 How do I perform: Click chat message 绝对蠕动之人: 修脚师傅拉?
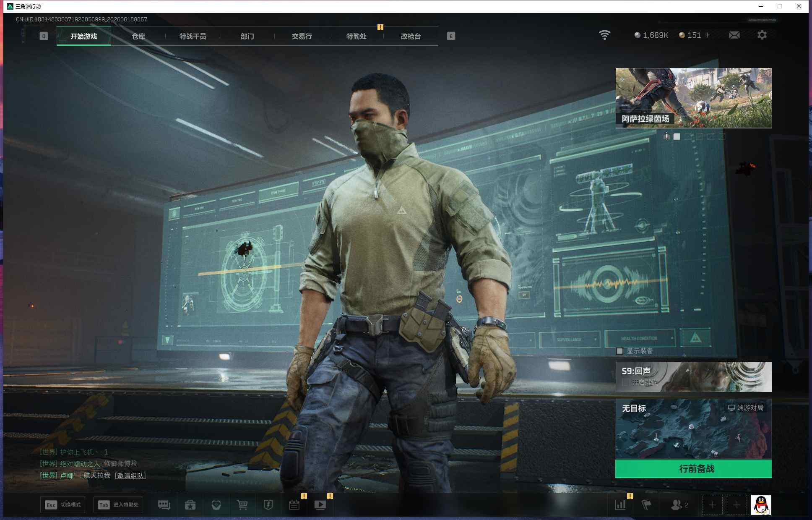point(88,463)
